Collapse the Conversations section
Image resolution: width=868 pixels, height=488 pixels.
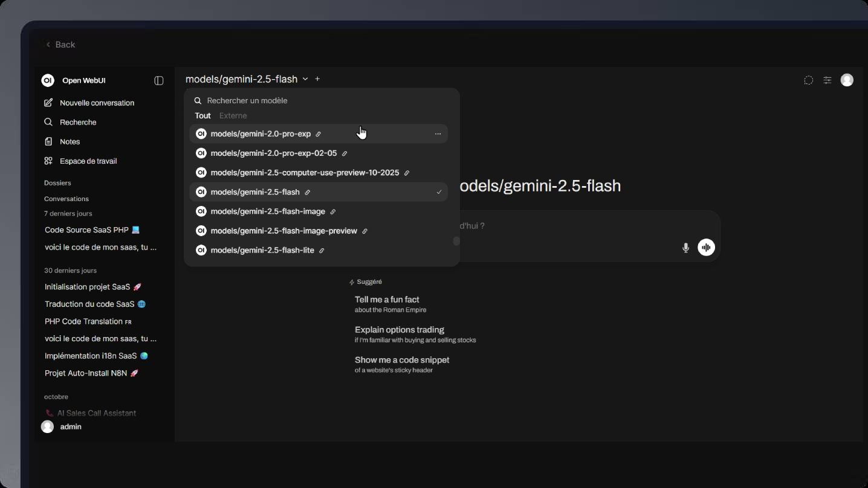pyautogui.click(x=66, y=199)
